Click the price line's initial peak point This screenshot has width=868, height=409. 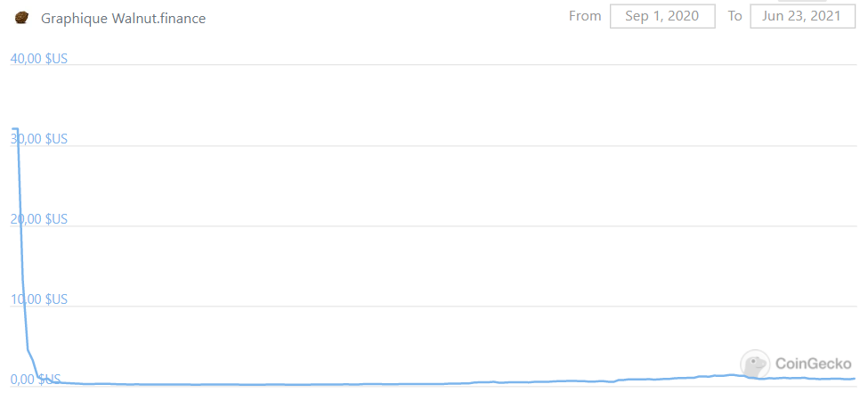click(x=16, y=130)
